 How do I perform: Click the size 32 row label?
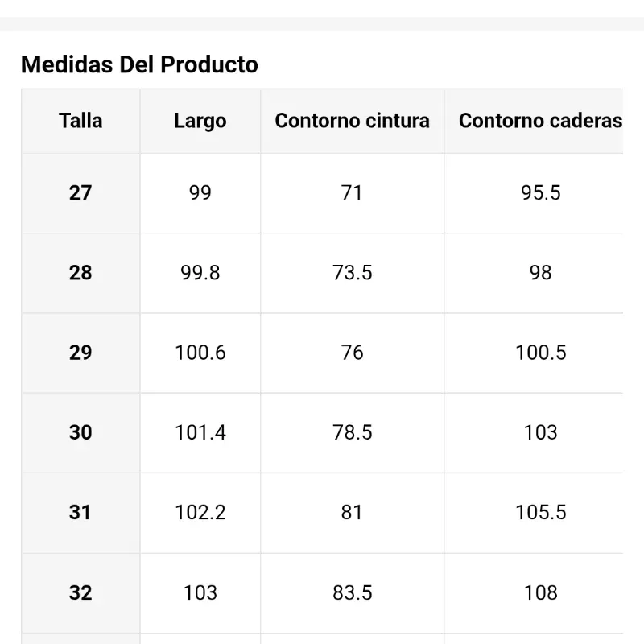coord(80,592)
